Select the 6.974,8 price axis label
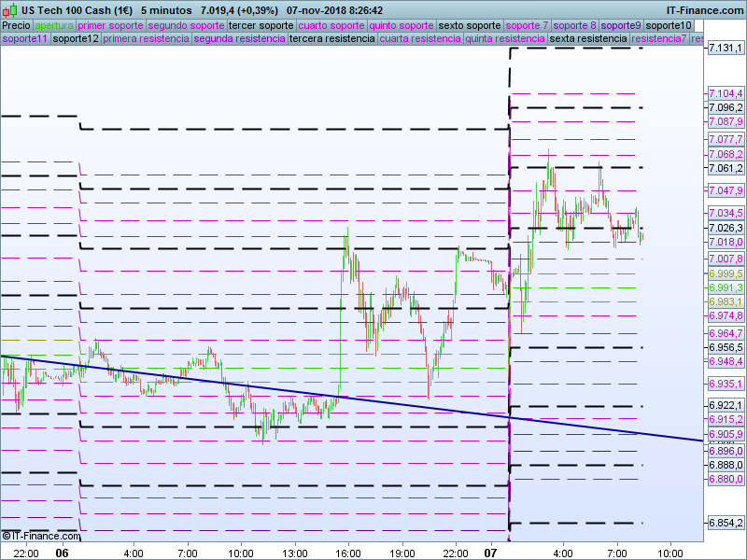This screenshot has width=747, height=560. (726, 315)
